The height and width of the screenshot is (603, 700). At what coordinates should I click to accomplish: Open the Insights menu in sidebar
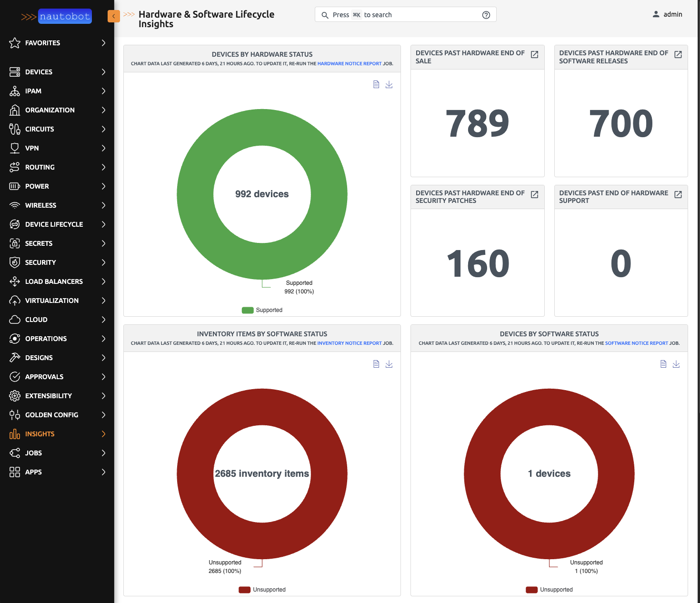40,434
